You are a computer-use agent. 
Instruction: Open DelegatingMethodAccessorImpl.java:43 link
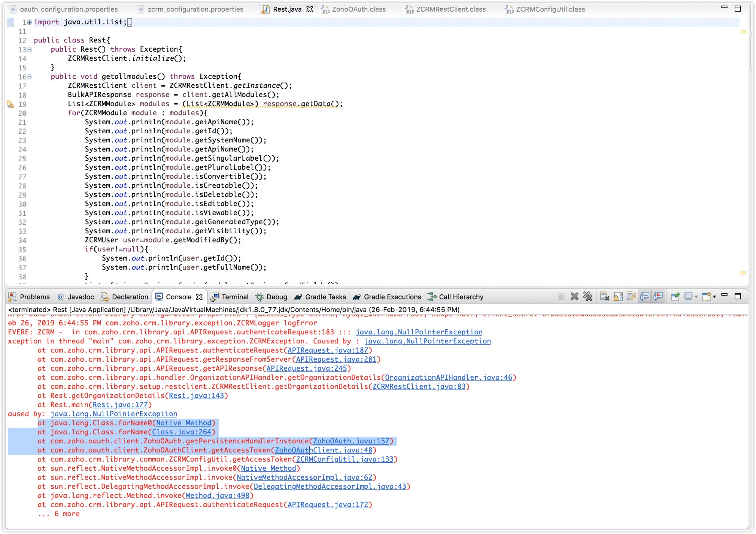tap(330, 486)
